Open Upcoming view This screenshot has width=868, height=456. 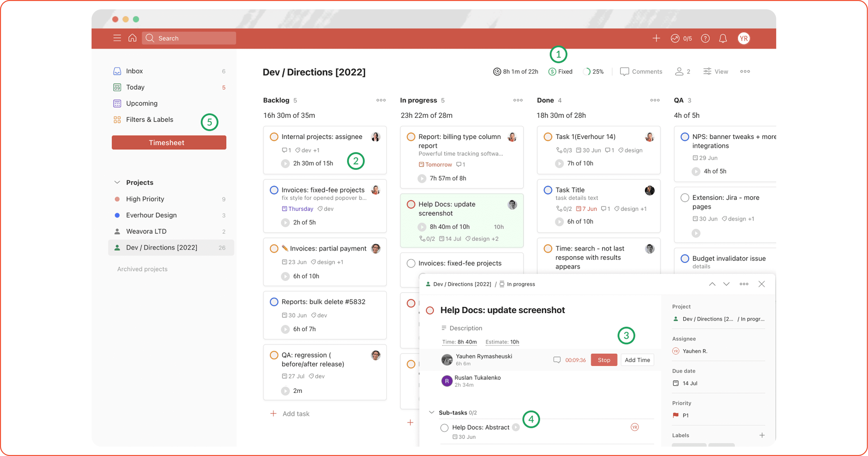[x=170, y=103]
